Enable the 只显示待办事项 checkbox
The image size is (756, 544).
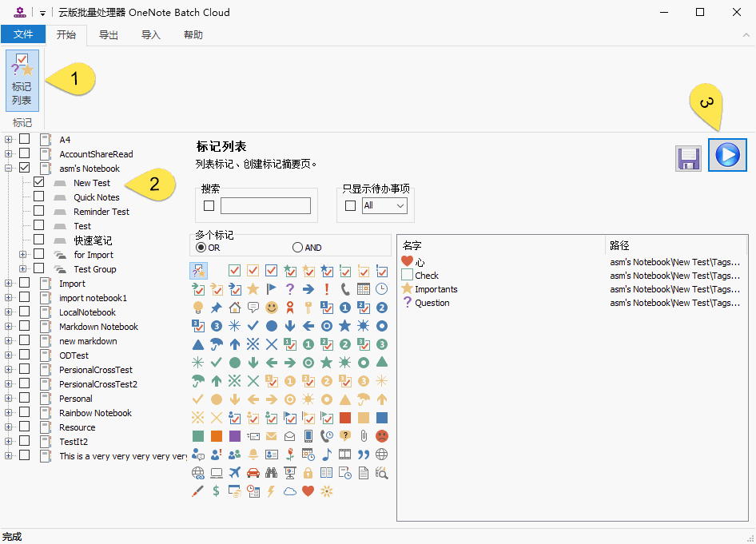pyautogui.click(x=351, y=206)
